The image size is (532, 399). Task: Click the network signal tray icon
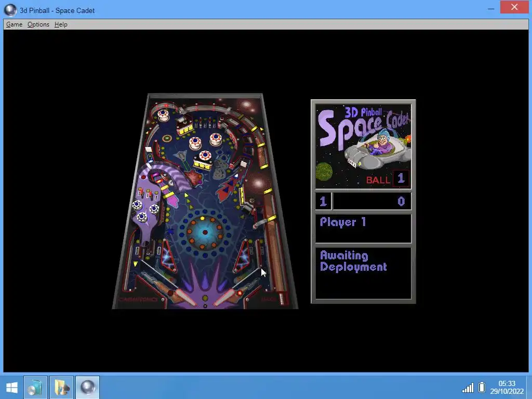pyautogui.click(x=468, y=388)
